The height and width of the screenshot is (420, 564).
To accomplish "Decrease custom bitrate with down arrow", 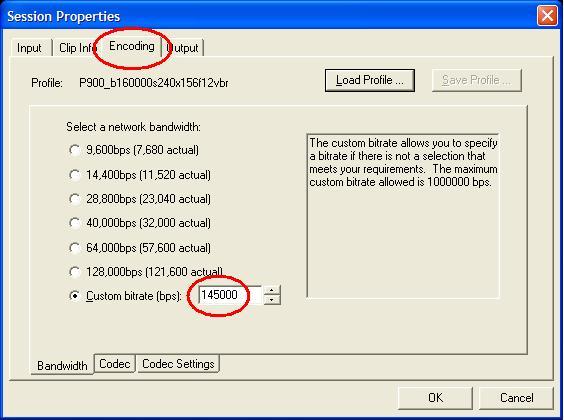I will point(272,300).
